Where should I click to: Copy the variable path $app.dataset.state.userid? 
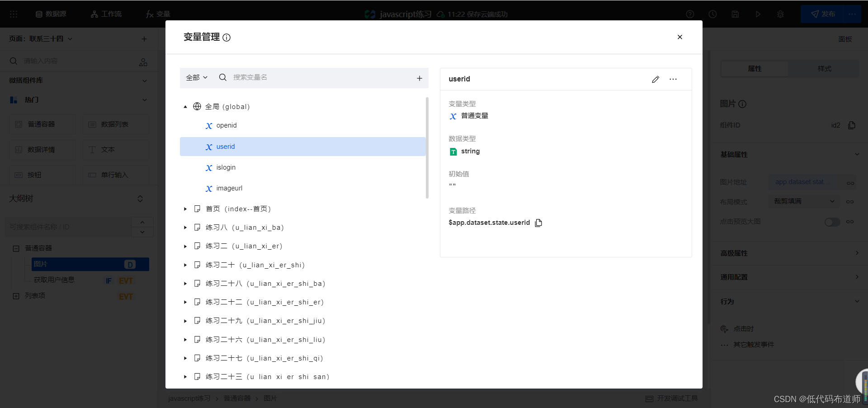pyautogui.click(x=538, y=223)
